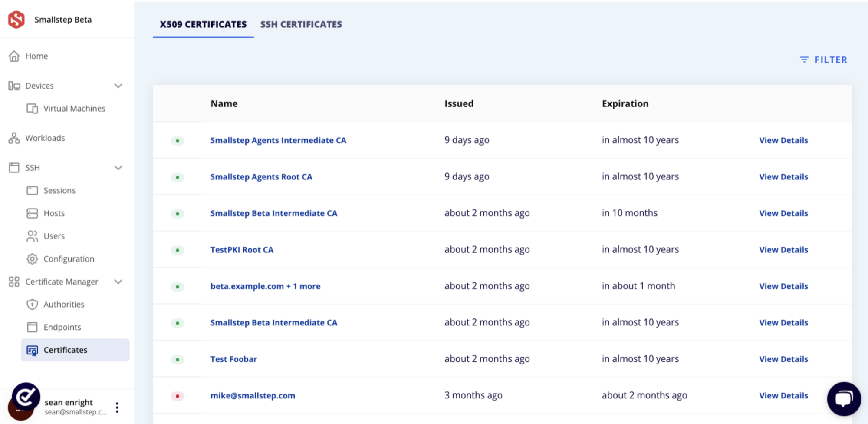Click the red status dot for mike@smallstep.com
The image size is (868, 424).
178,396
